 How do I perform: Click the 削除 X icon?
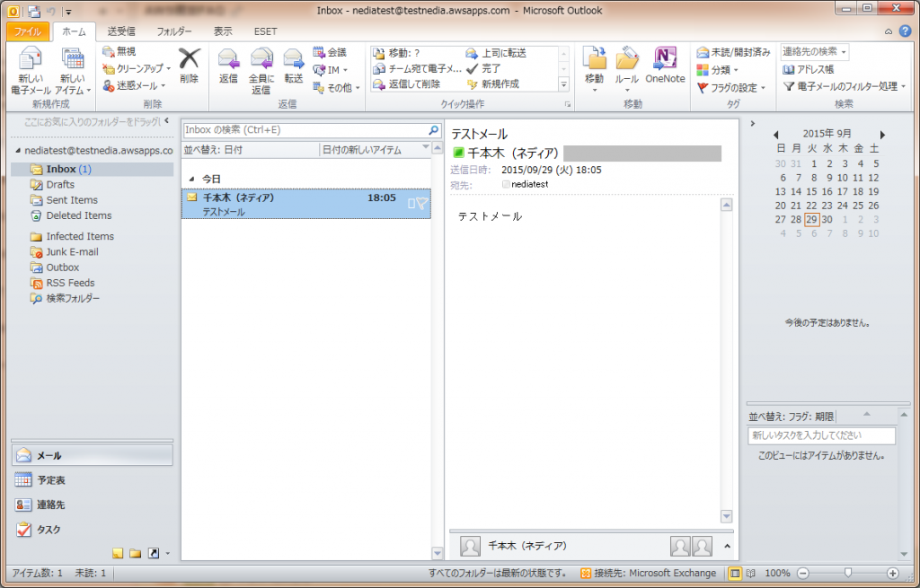click(189, 58)
